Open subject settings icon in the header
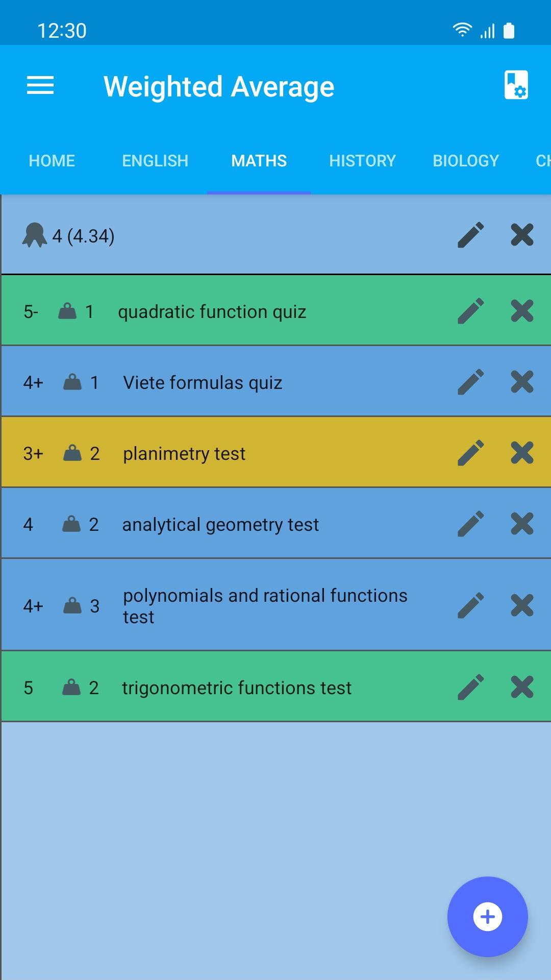 point(516,85)
